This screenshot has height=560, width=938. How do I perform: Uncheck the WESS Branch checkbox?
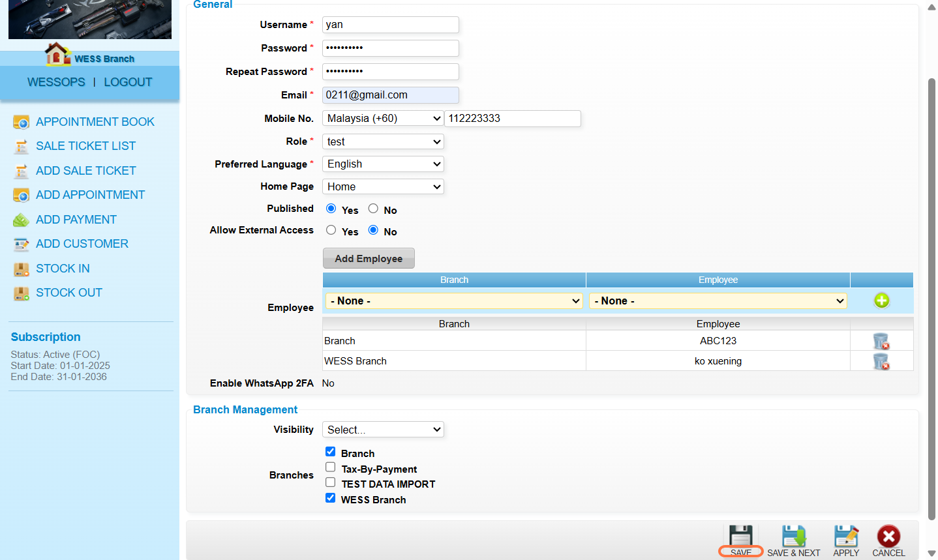tap(331, 498)
